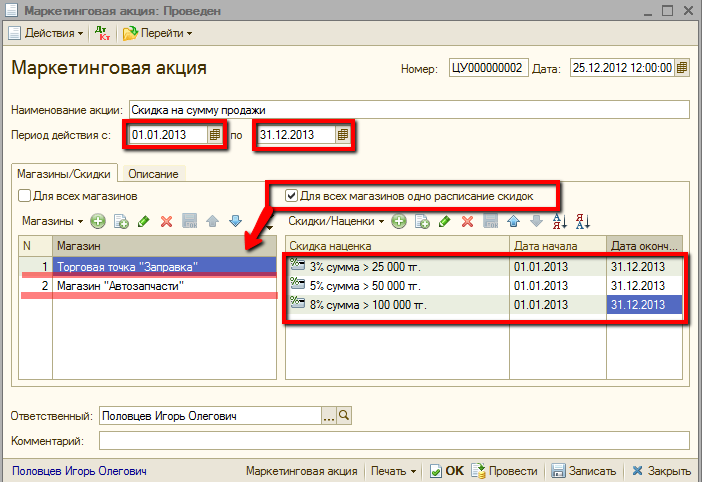Open the Действия dropdown menu

(47, 33)
